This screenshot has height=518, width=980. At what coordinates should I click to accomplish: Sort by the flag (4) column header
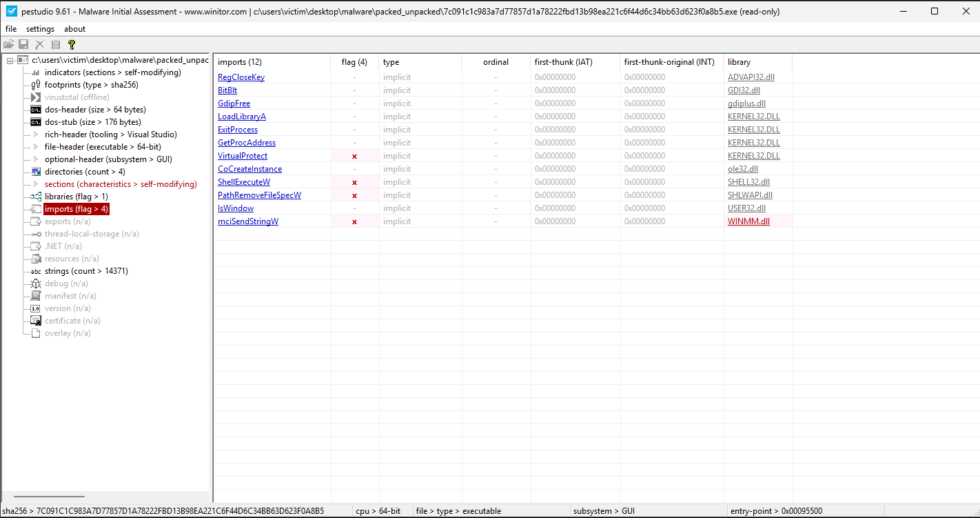click(354, 62)
